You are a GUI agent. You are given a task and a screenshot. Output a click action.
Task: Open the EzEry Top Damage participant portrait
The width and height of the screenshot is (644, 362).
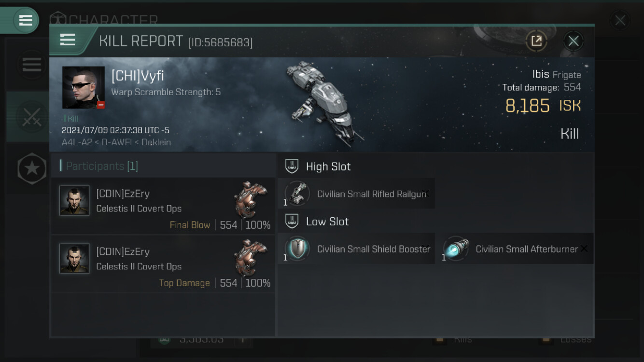tap(74, 258)
